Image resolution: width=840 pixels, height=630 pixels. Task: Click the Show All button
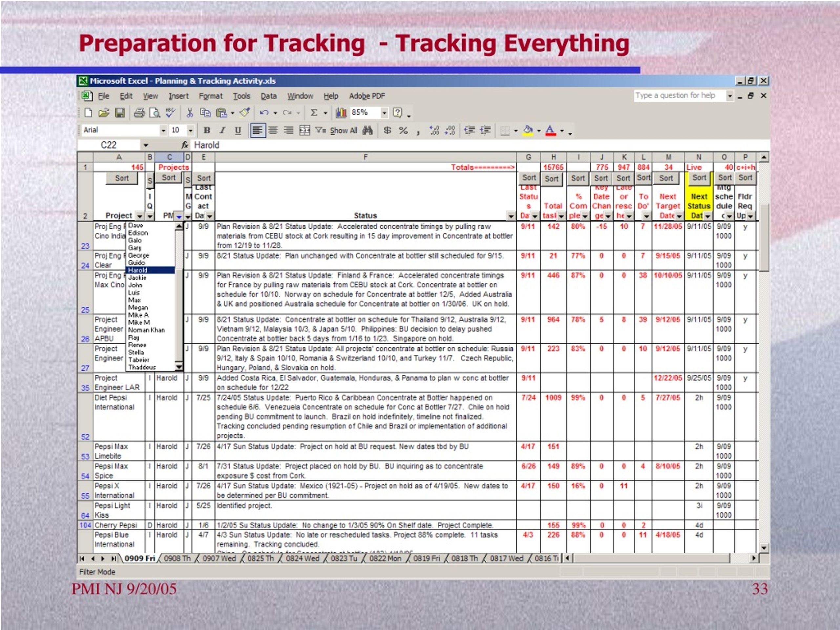344,131
